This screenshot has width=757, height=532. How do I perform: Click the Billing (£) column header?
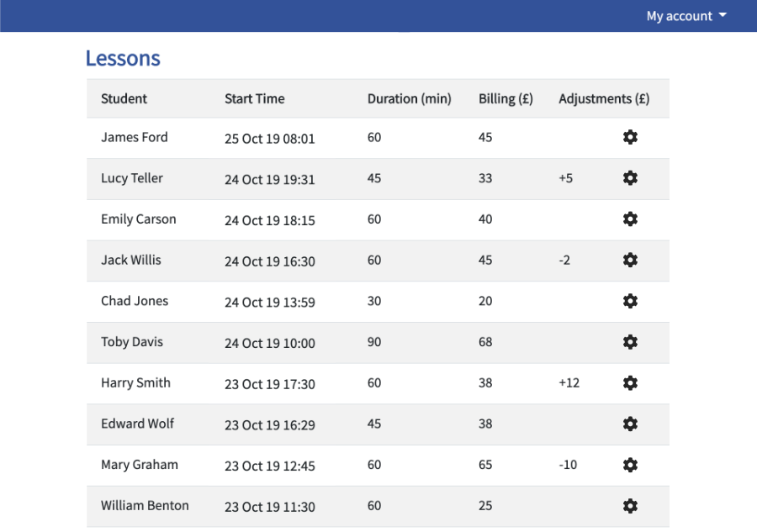pos(506,99)
